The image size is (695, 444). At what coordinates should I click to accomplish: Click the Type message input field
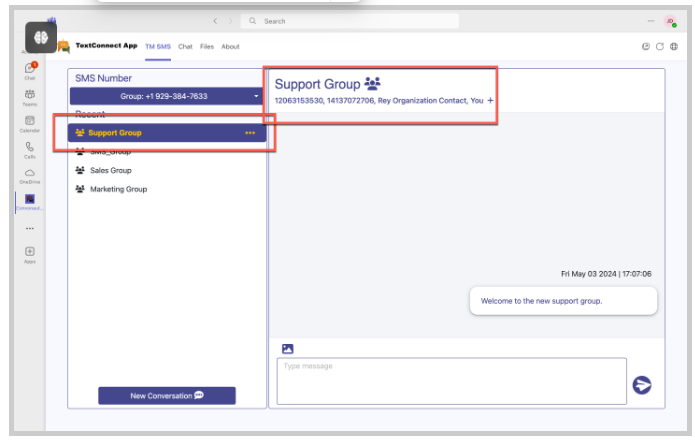click(x=451, y=381)
